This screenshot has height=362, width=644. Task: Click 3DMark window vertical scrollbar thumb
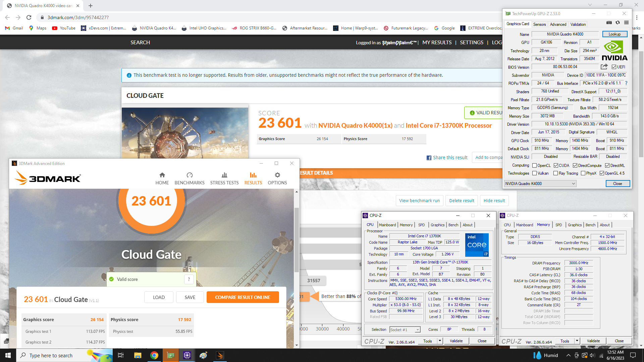coord(297,240)
